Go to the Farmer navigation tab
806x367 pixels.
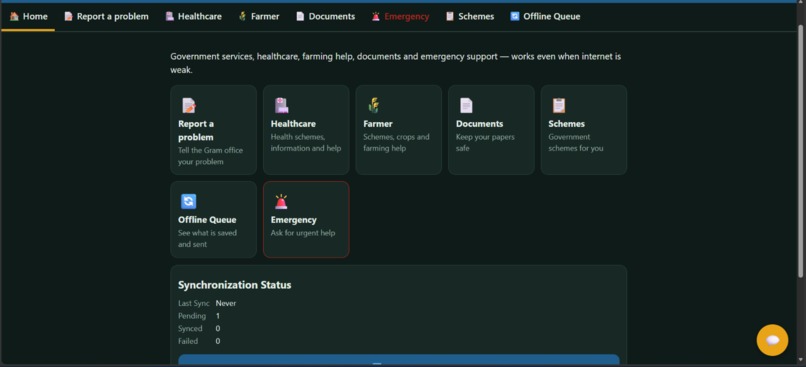coord(259,16)
